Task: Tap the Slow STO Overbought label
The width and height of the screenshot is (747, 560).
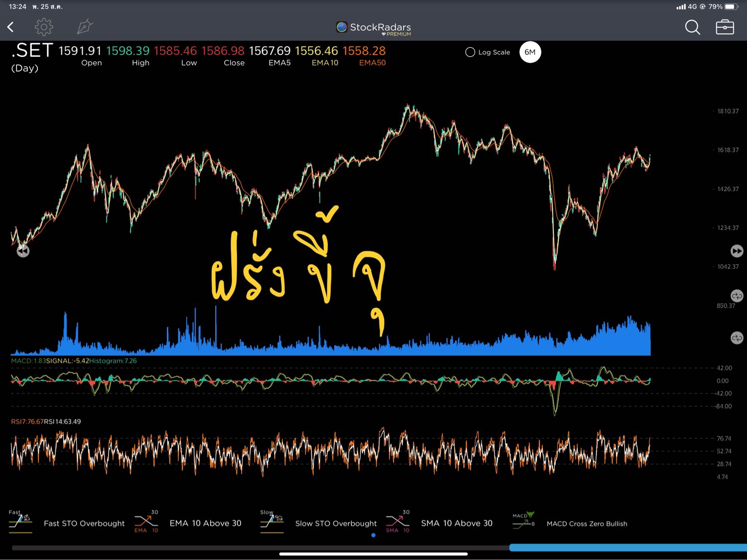Action: click(x=336, y=524)
